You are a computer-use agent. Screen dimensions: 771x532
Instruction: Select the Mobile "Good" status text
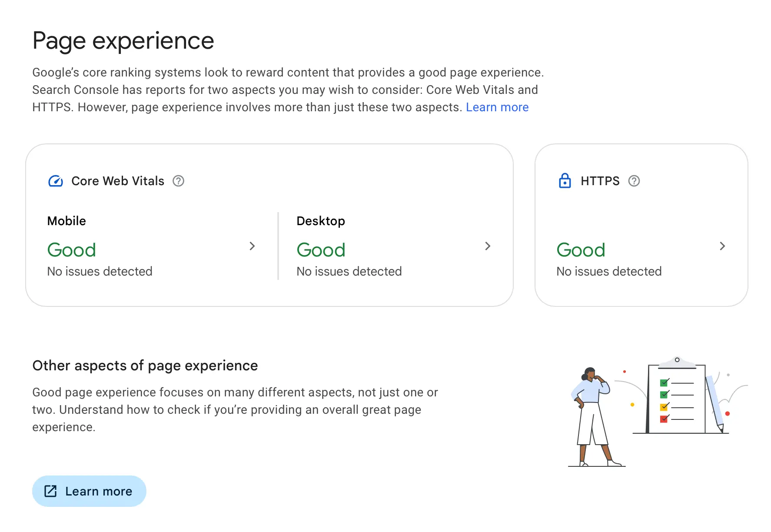[71, 250]
